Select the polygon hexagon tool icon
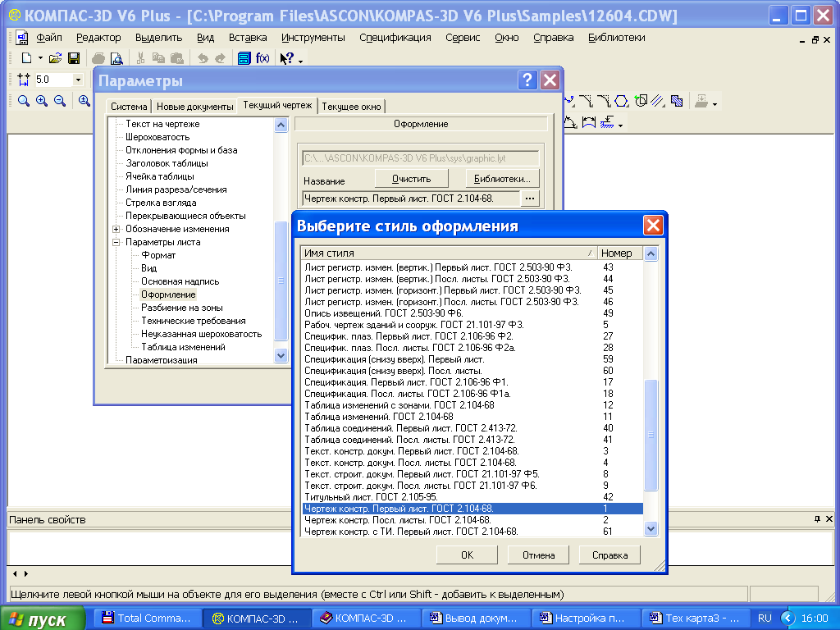The width and height of the screenshot is (840, 630). coord(622,101)
